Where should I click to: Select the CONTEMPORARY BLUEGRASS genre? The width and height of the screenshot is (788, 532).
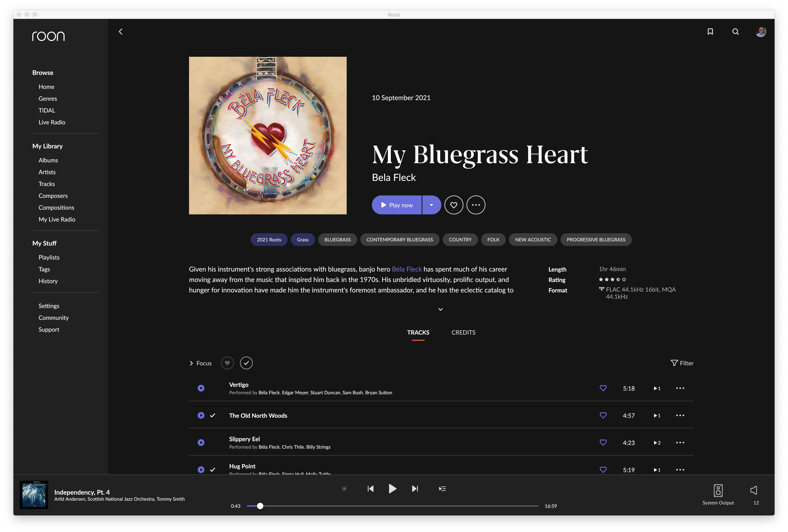pyautogui.click(x=400, y=239)
